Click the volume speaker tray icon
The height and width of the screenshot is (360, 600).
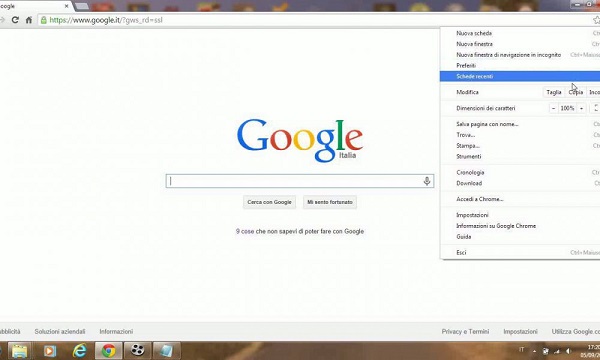click(569, 351)
